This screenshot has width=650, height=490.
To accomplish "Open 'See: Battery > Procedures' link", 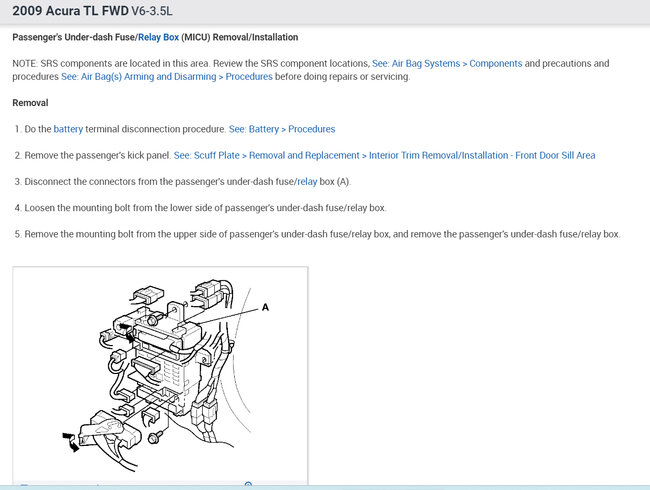I will pyautogui.click(x=282, y=129).
